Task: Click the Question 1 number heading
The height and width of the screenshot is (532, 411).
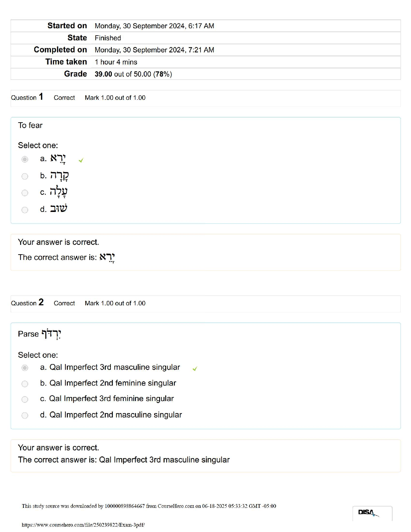Action: click(27, 97)
